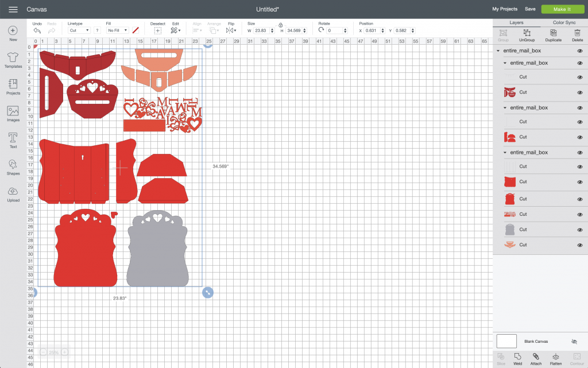Duplicate the selected layer
This screenshot has width=588, height=368.
[553, 35]
